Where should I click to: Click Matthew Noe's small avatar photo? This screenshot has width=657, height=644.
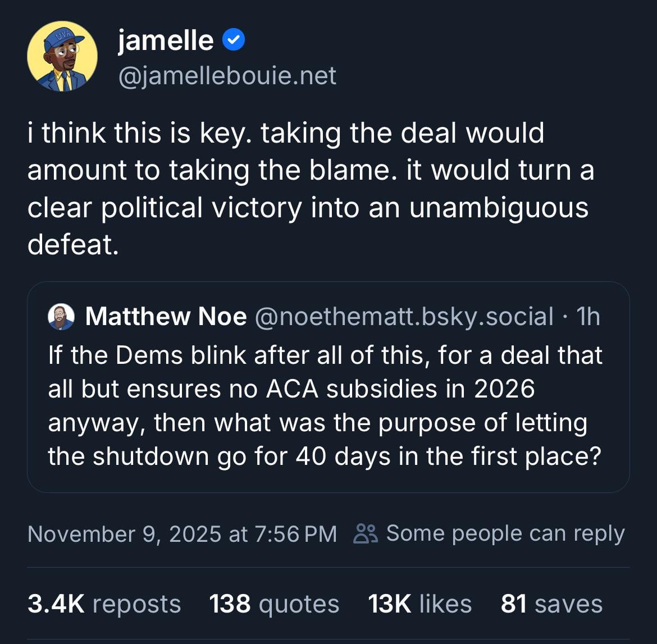tap(61, 317)
